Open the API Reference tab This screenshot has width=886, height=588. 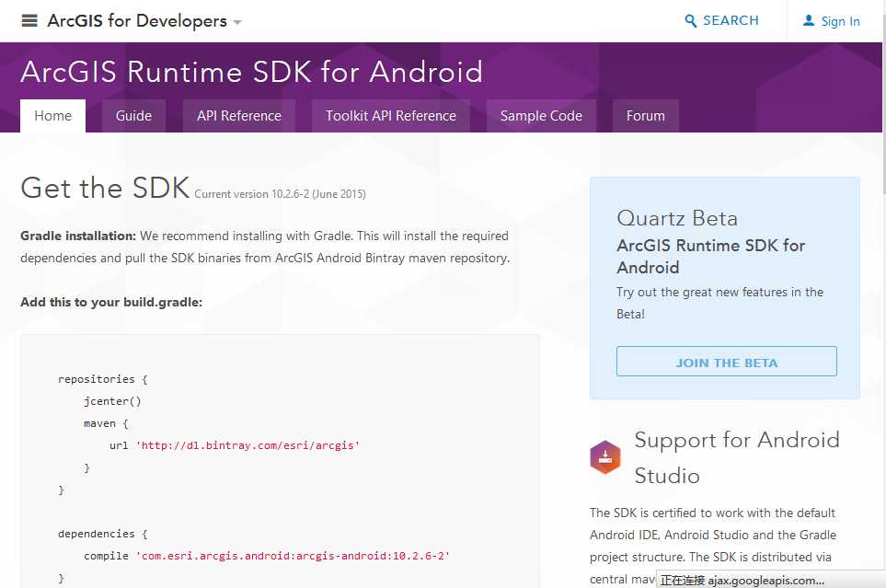(x=239, y=116)
